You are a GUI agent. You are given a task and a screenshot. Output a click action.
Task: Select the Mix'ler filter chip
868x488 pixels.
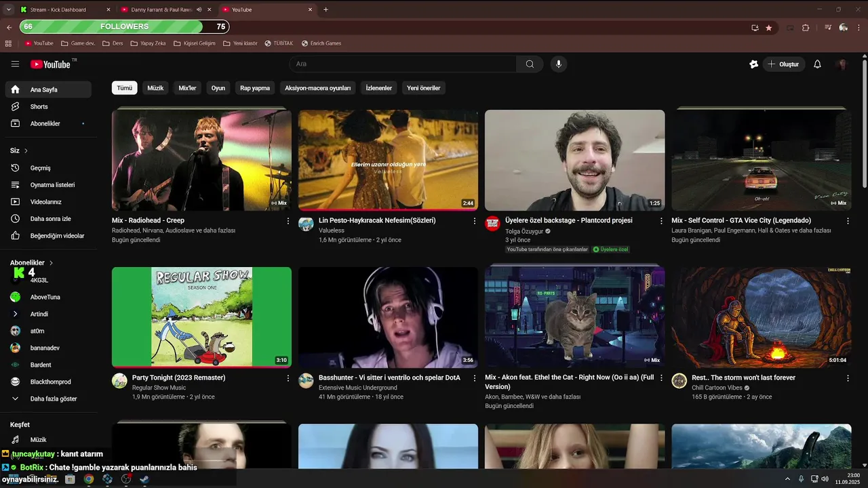point(187,88)
